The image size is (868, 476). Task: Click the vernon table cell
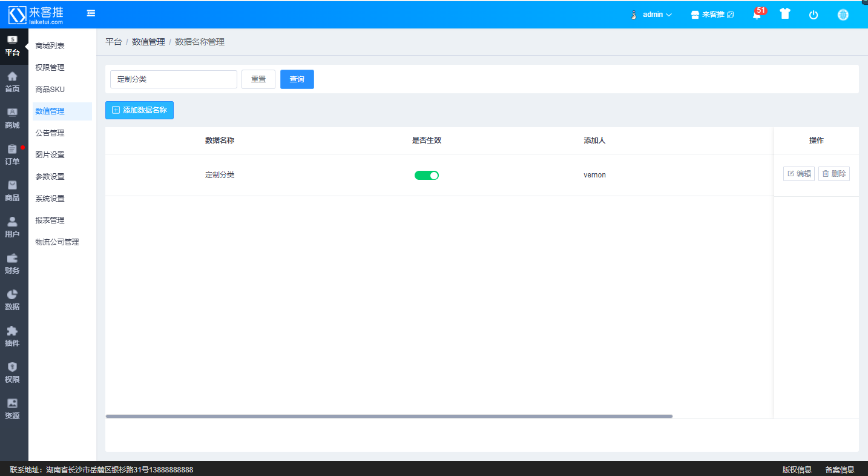tap(594, 175)
